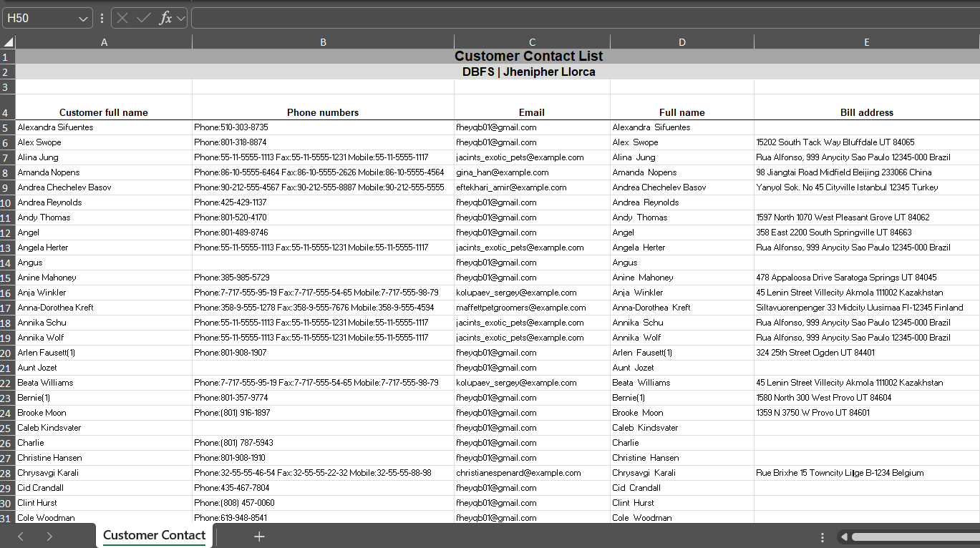Select phone cell "Phone:801-357-9774"
The image size is (980, 548).
click(x=323, y=398)
